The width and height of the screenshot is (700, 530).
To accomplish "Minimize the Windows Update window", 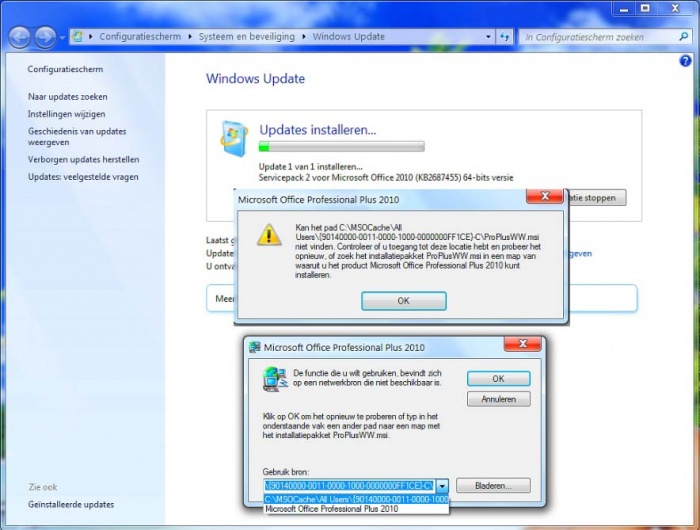I will pos(624,9).
